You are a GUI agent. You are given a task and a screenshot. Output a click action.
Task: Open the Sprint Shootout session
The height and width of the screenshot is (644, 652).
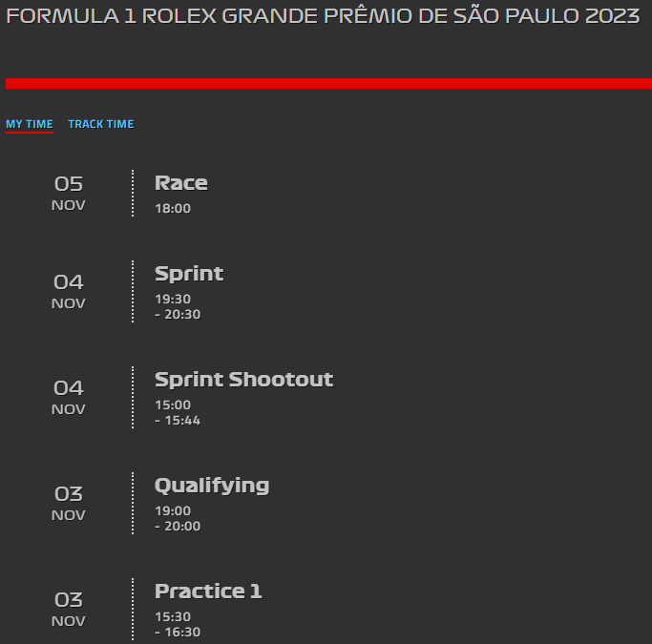click(244, 380)
